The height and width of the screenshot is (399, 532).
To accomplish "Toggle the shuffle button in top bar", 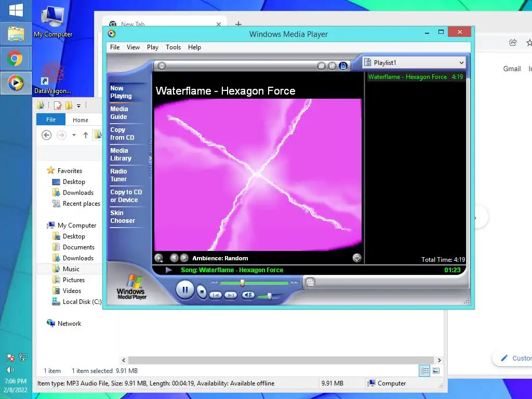I will pos(321,66).
